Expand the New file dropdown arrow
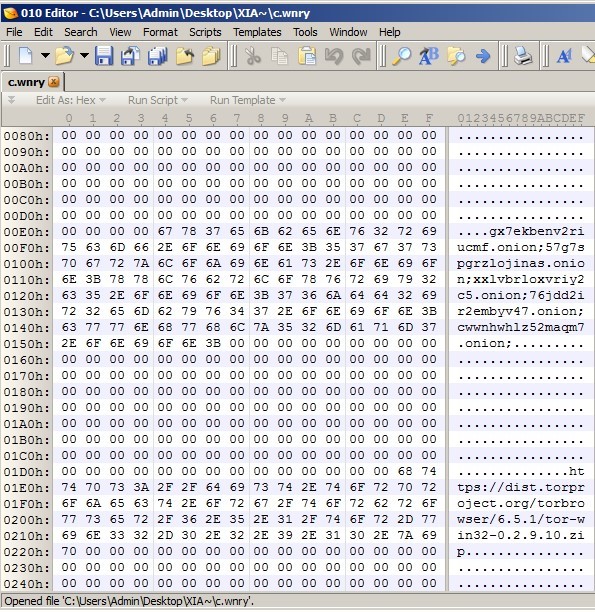The height and width of the screenshot is (612, 595). click(45, 56)
